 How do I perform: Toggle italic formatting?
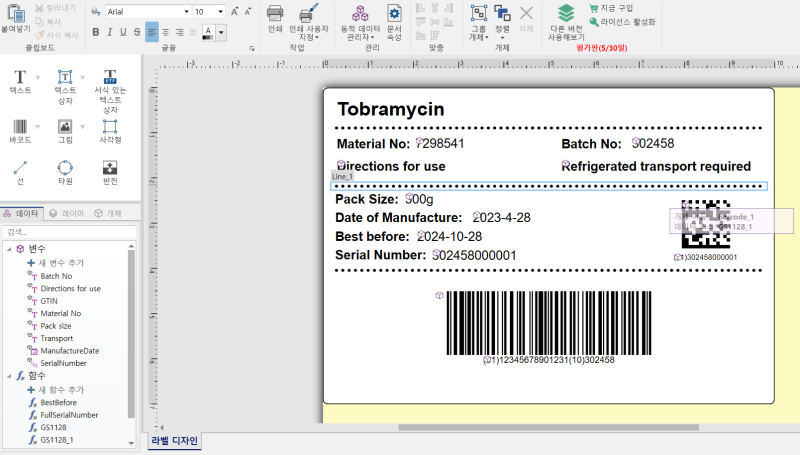point(109,32)
